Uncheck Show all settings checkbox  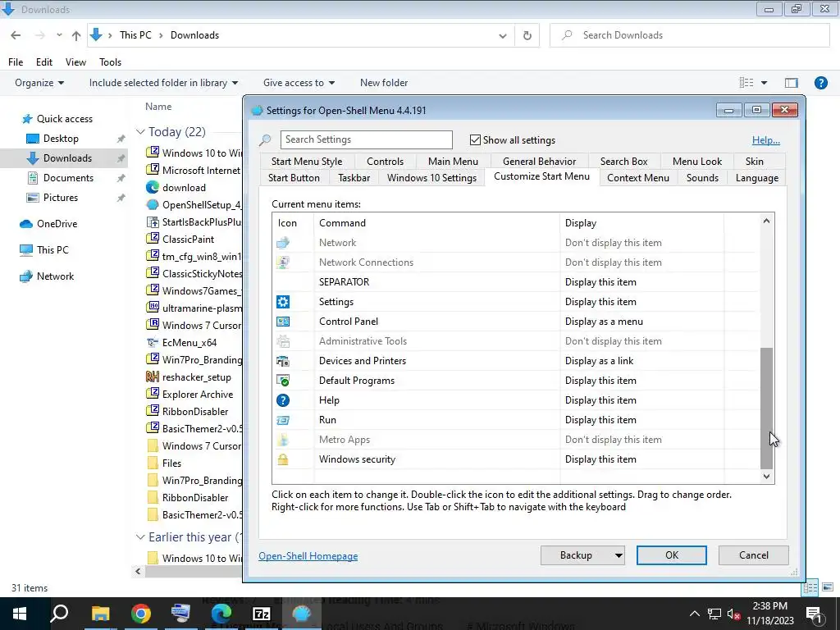(475, 140)
